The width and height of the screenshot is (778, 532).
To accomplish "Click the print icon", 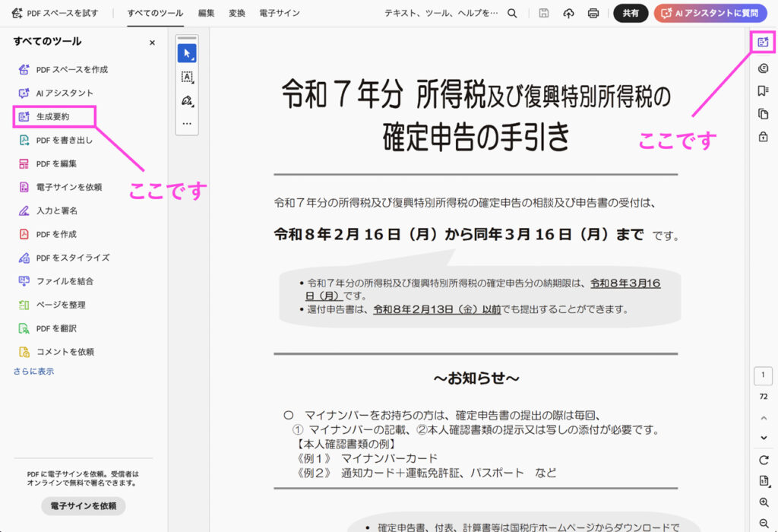I will point(593,14).
